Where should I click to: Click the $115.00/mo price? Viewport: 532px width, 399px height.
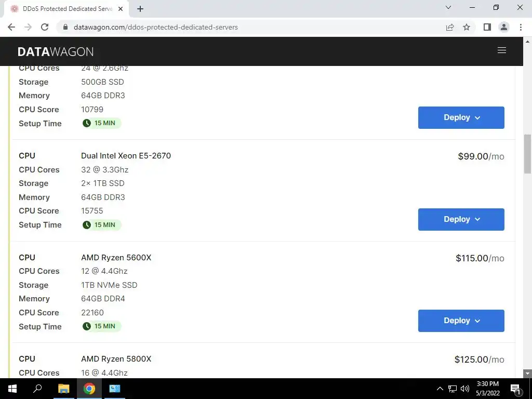[480, 258]
